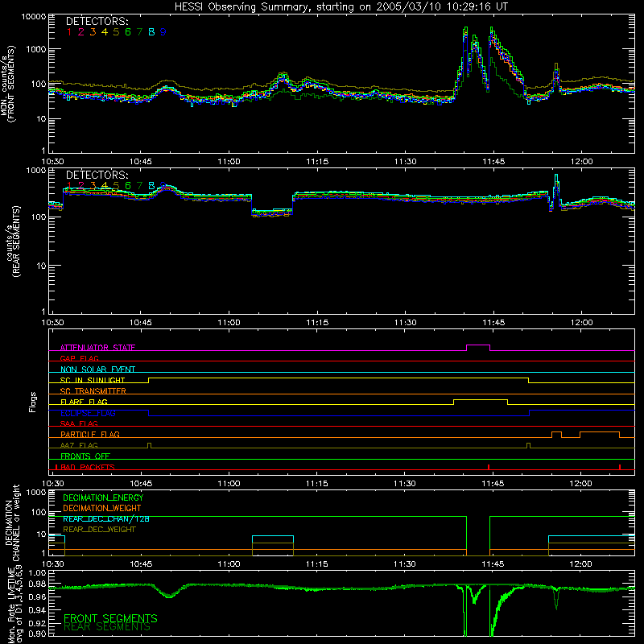Select blue detector 9 label in front segments legend
The image size is (644, 644).
pos(163,32)
